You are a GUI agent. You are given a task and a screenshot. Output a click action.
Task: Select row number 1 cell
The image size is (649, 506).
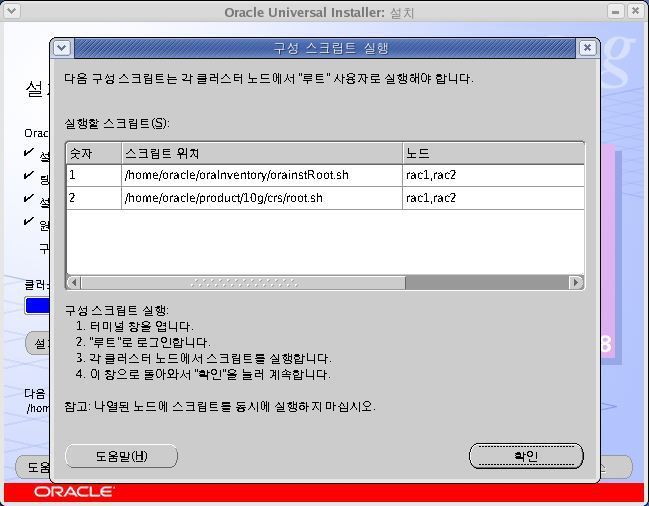click(94, 175)
